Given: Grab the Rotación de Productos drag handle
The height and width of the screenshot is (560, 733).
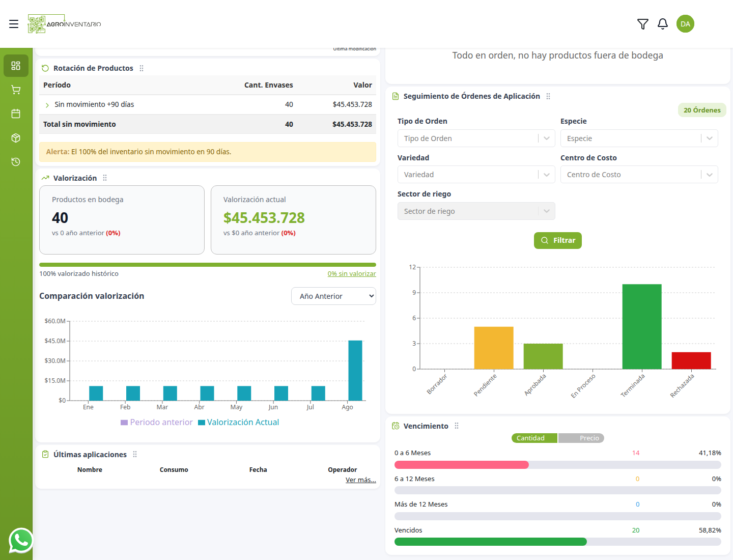Looking at the screenshot, I should pos(142,68).
